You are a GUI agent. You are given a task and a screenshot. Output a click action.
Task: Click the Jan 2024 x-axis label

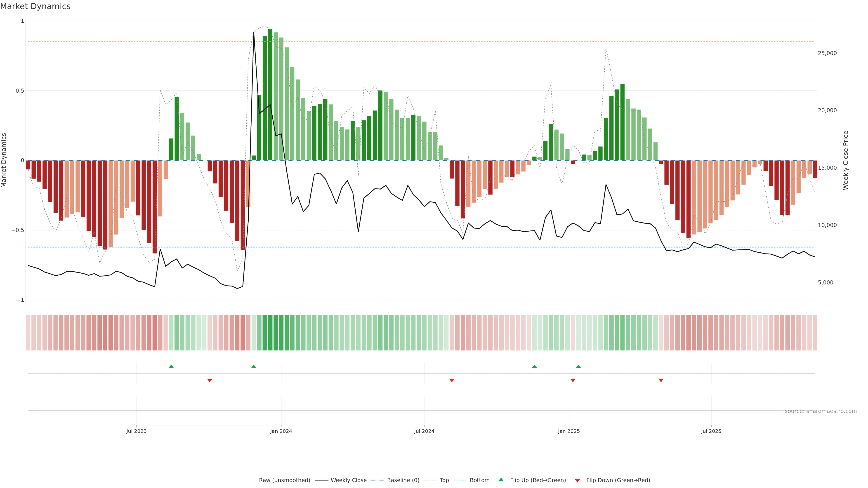click(x=281, y=431)
